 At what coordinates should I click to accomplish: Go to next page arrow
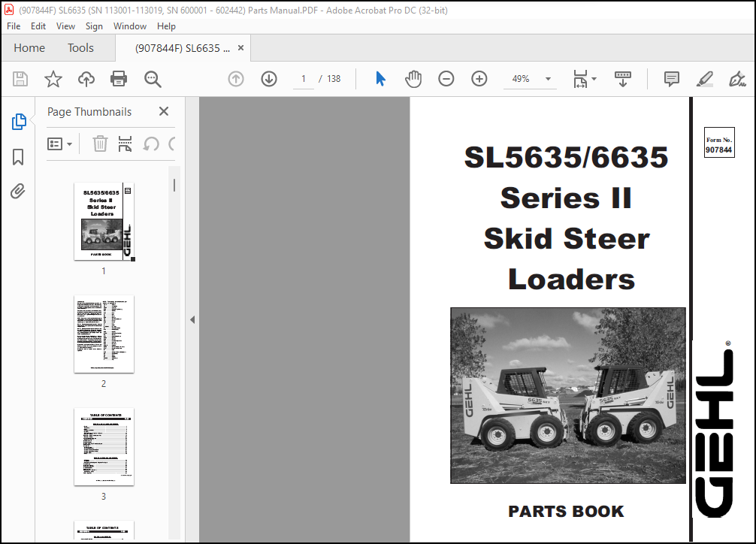point(268,79)
